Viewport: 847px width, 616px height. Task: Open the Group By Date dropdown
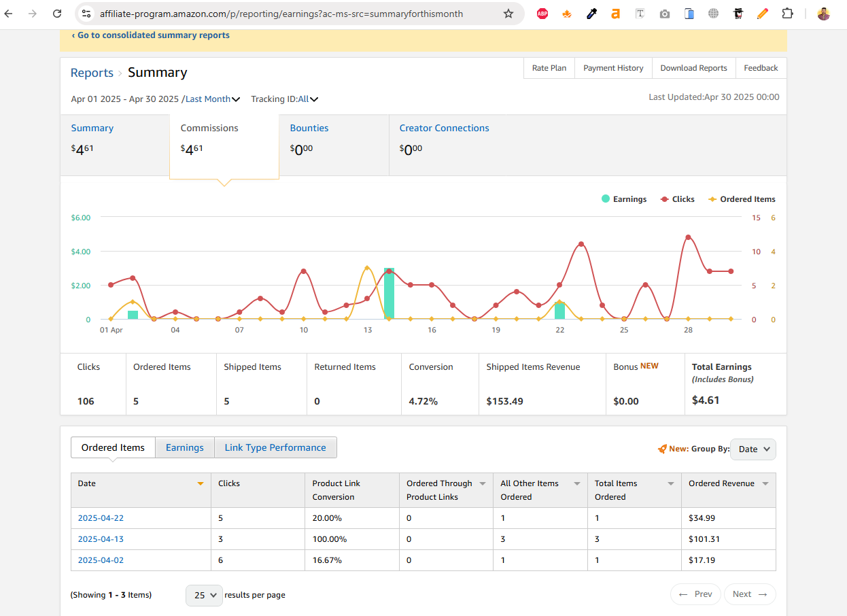pyautogui.click(x=753, y=449)
